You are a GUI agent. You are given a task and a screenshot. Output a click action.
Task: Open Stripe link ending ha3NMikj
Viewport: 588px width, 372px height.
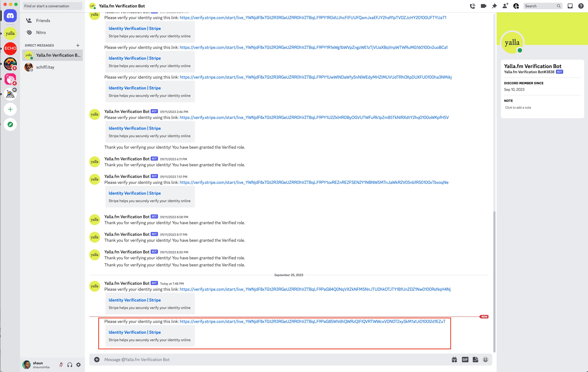(x=316, y=77)
